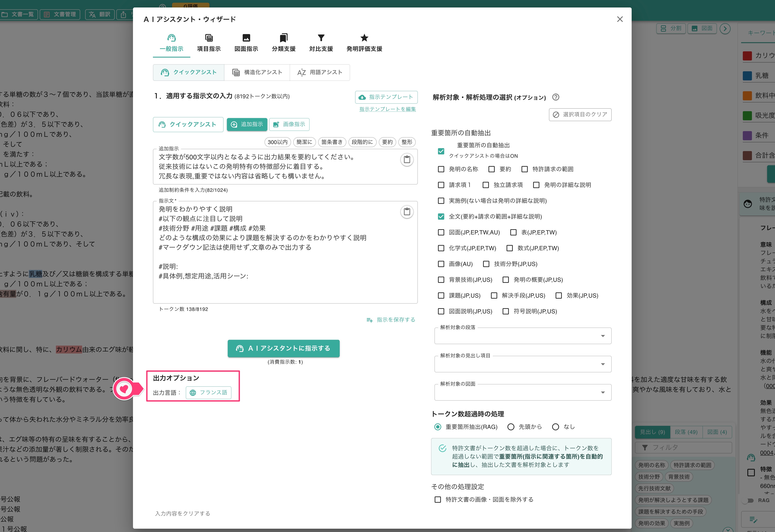
Task: Select 先頭から radio button
Action: [511, 427]
